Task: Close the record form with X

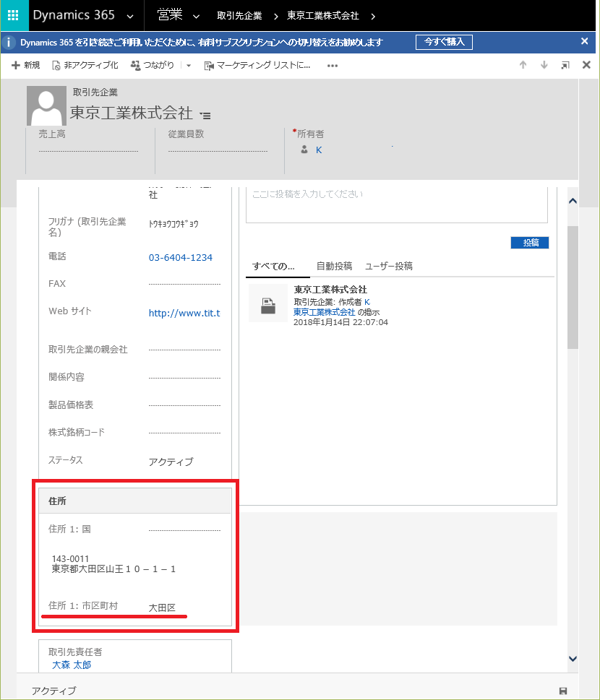Action: (x=586, y=65)
